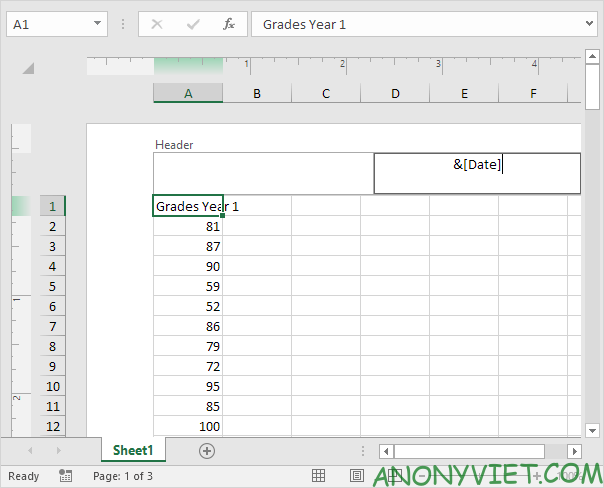
Task: Open the Name Box dropdown arrow
Action: (97, 24)
